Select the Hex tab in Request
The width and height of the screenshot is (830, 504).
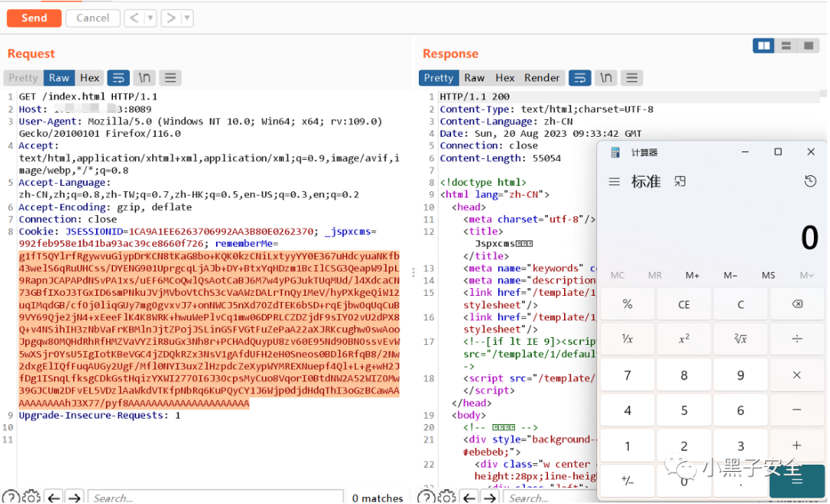coord(89,78)
